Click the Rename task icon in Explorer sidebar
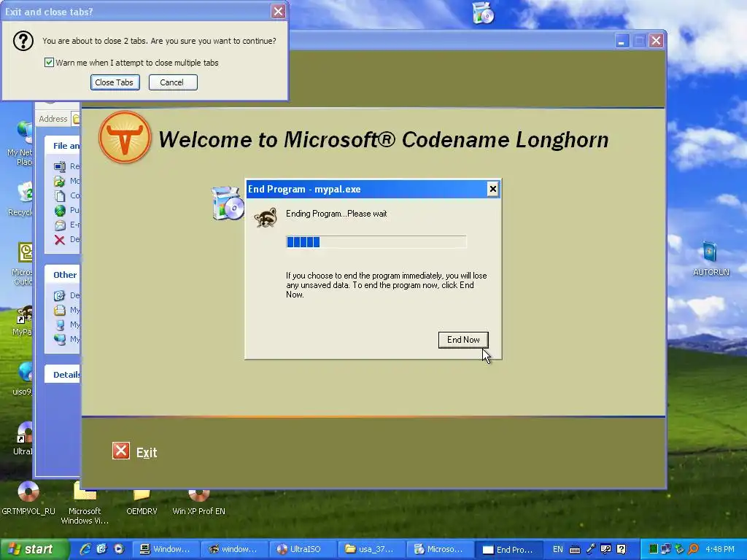 click(60, 166)
